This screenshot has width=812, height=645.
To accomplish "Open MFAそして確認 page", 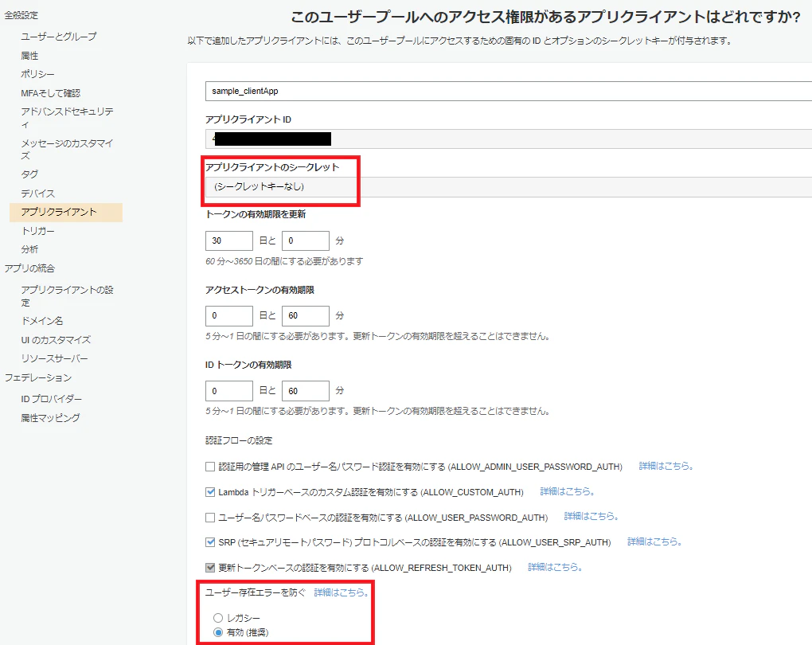I will 50,93.
